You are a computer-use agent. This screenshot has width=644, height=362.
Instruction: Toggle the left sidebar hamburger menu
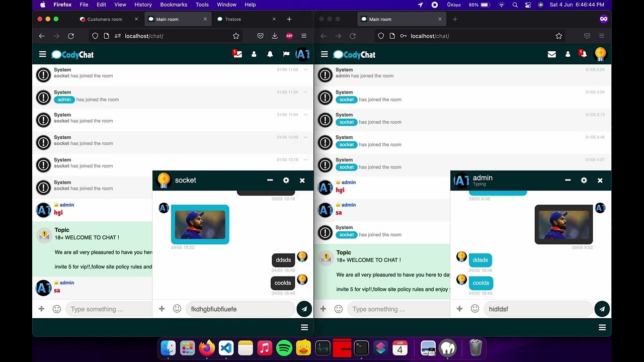42,54
